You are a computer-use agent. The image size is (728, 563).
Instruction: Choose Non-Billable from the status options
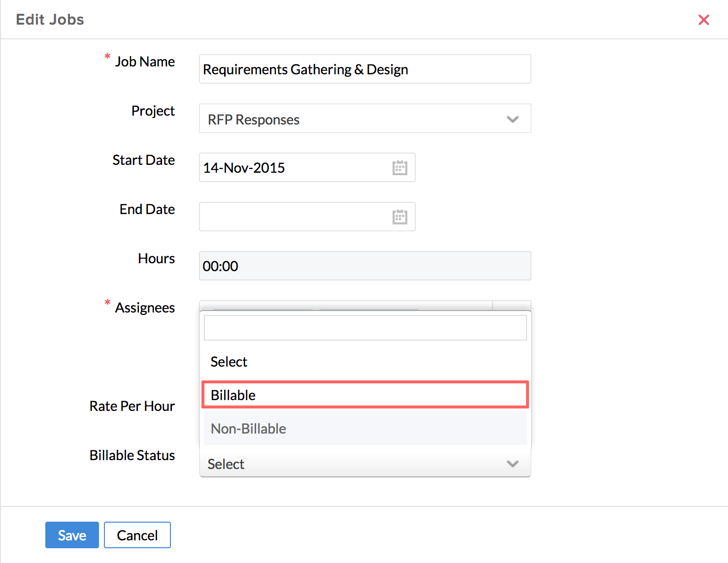(364, 429)
